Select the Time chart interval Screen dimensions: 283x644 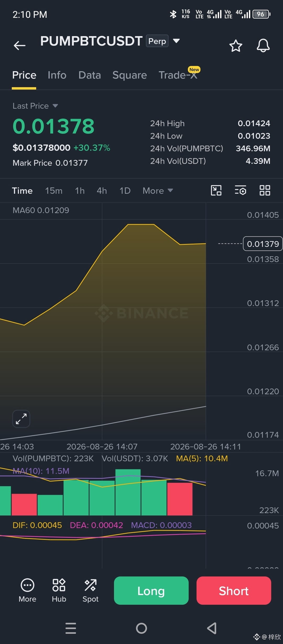pyautogui.click(x=22, y=191)
